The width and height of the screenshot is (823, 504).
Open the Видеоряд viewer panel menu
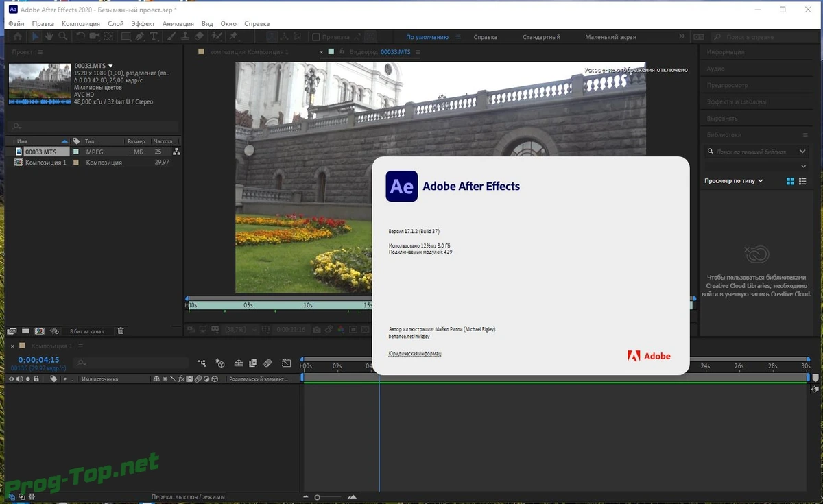[418, 52]
